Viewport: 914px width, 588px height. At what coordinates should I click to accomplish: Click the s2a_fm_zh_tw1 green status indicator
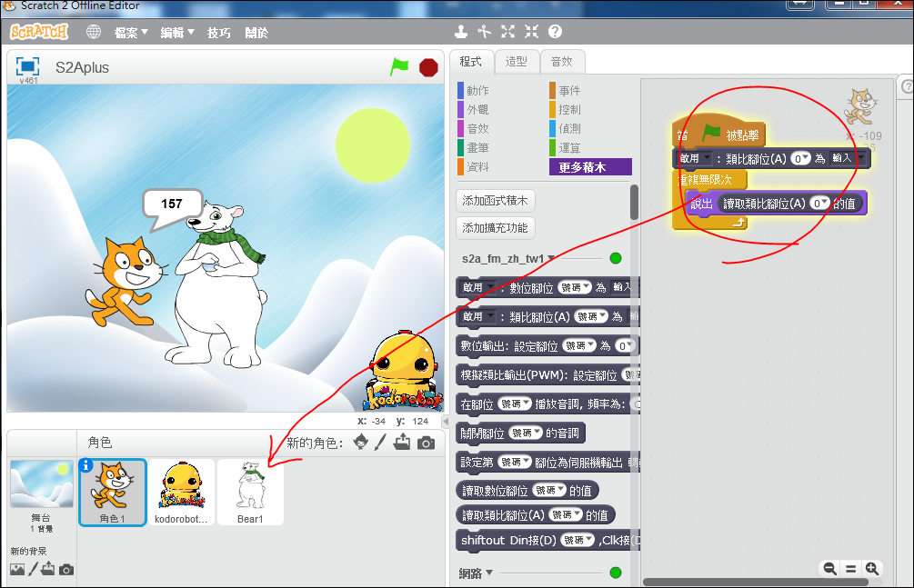point(616,258)
